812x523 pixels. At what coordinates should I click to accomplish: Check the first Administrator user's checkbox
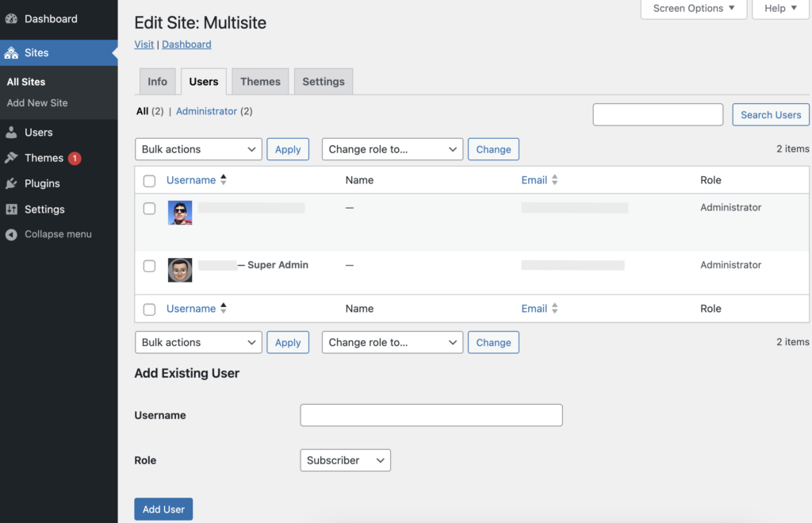[x=149, y=209]
